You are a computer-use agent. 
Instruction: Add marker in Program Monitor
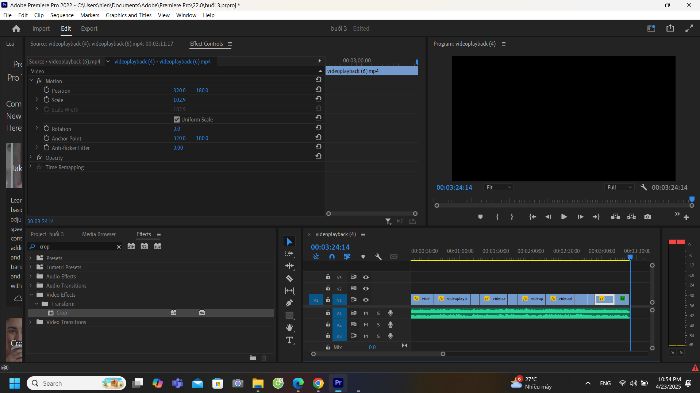point(480,217)
